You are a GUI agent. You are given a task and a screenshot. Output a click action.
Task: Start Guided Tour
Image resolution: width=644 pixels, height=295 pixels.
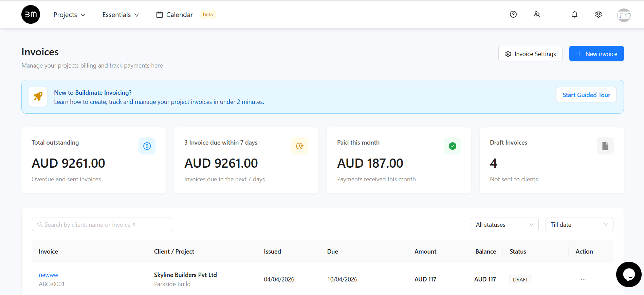(586, 95)
